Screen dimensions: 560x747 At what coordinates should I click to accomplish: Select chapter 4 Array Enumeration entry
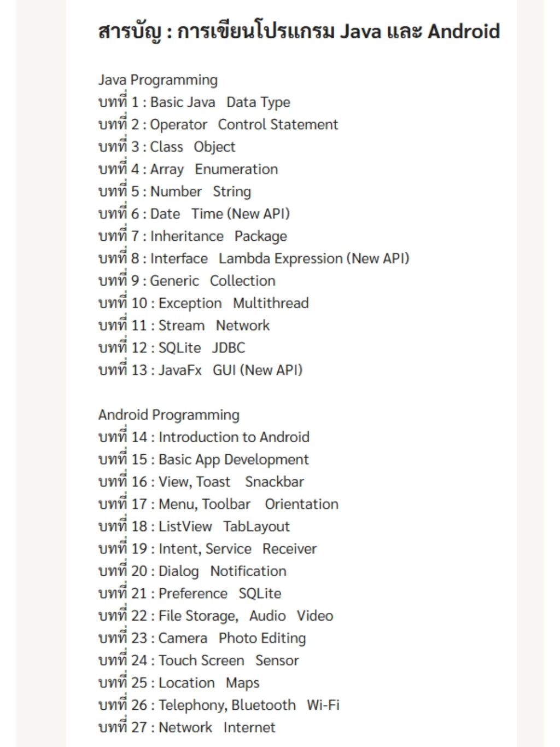(x=188, y=170)
